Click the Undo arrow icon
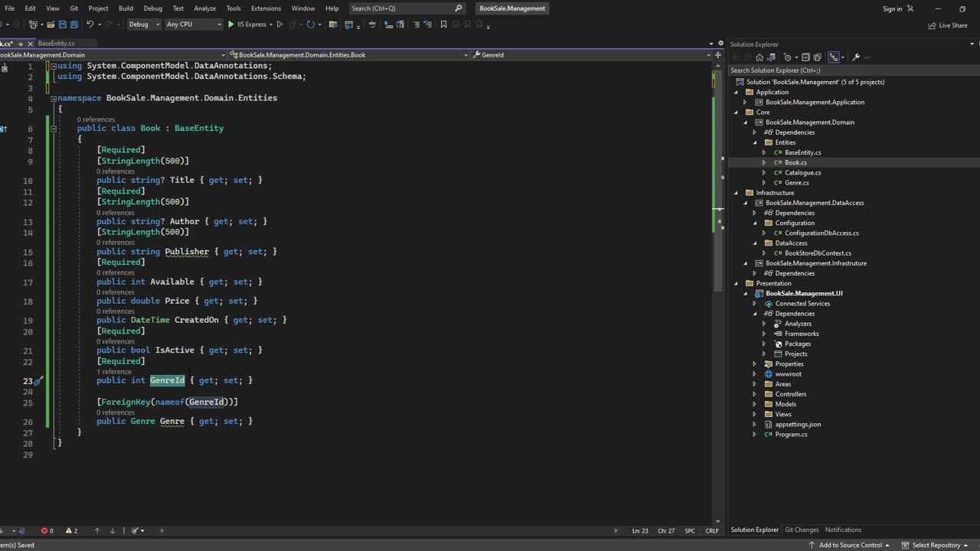 tap(90, 24)
